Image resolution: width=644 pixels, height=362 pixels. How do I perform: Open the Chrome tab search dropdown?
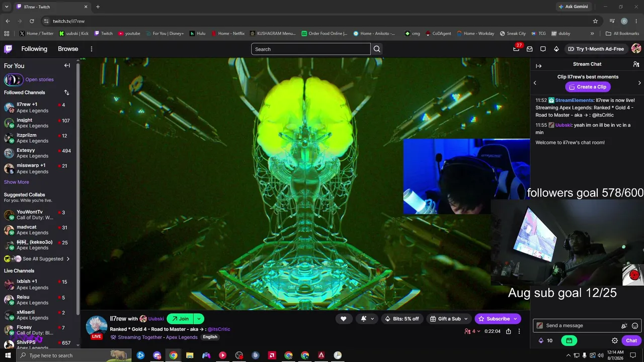click(x=7, y=7)
